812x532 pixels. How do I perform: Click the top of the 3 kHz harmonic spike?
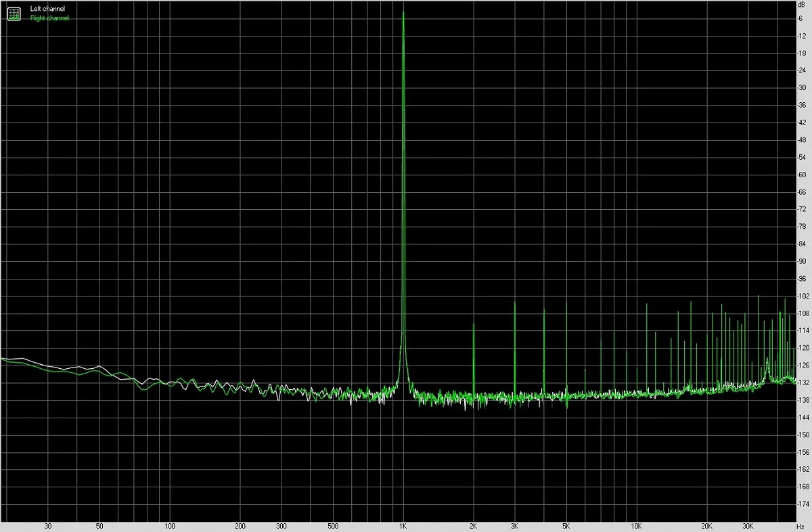pyautogui.click(x=515, y=303)
